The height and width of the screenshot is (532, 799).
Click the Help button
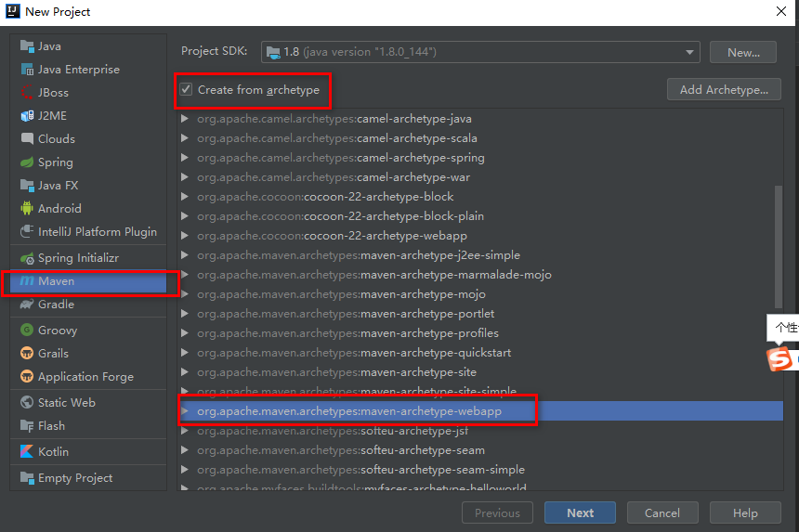(745, 513)
